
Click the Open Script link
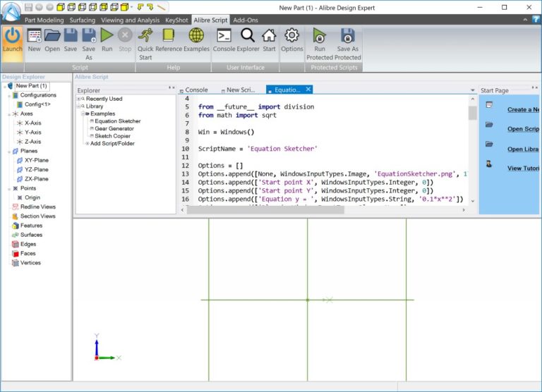point(523,129)
